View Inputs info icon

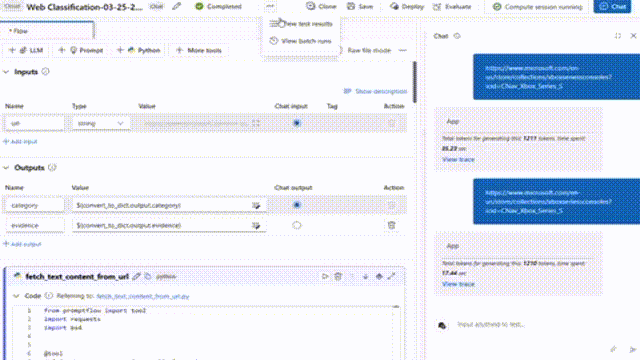click(45, 71)
